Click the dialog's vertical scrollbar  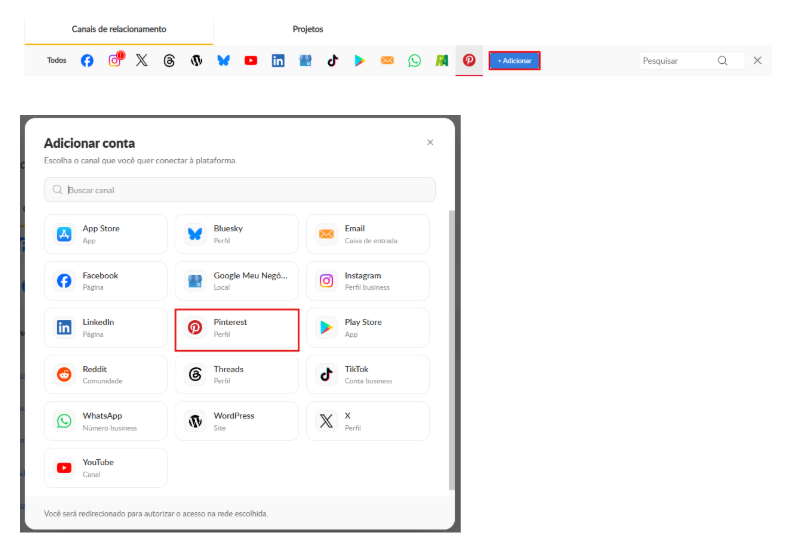(x=452, y=350)
